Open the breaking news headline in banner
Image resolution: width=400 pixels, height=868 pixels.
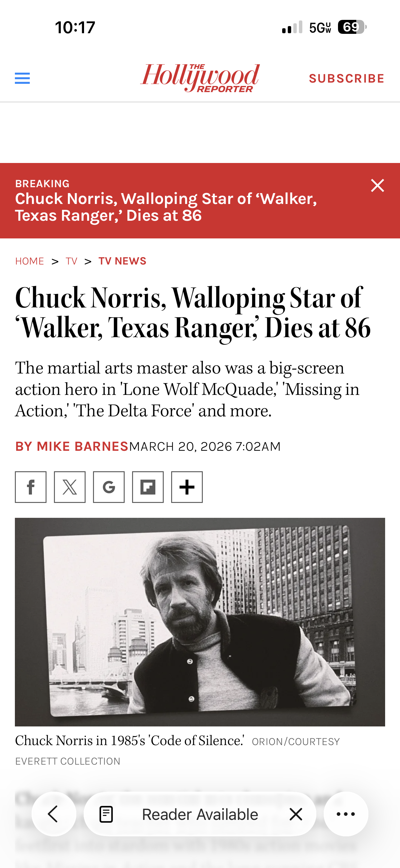[x=166, y=207]
